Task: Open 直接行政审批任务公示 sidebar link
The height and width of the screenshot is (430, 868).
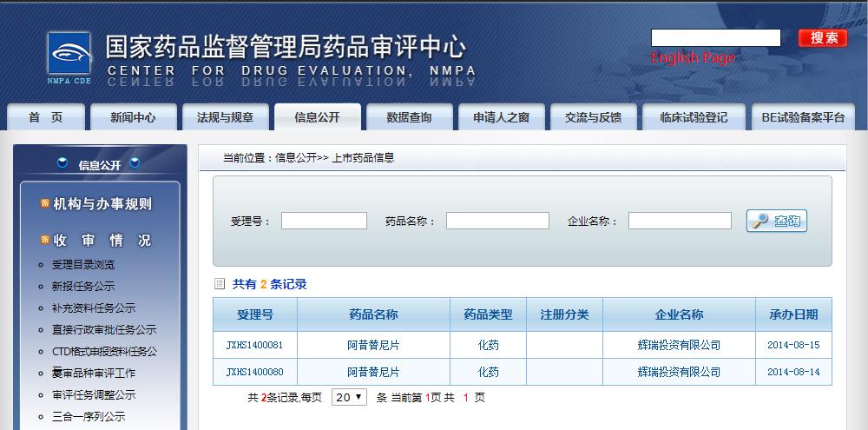Action: (x=104, y=330)
